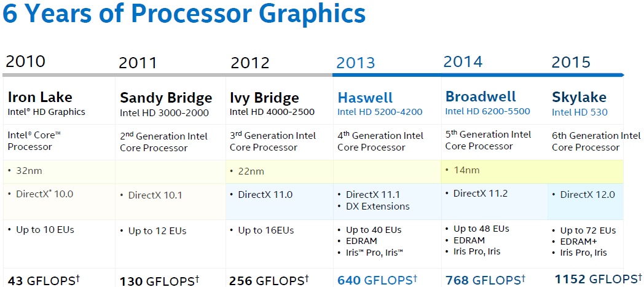Click the "Intel HD 530" subtitle

click(x=579, y=112)
